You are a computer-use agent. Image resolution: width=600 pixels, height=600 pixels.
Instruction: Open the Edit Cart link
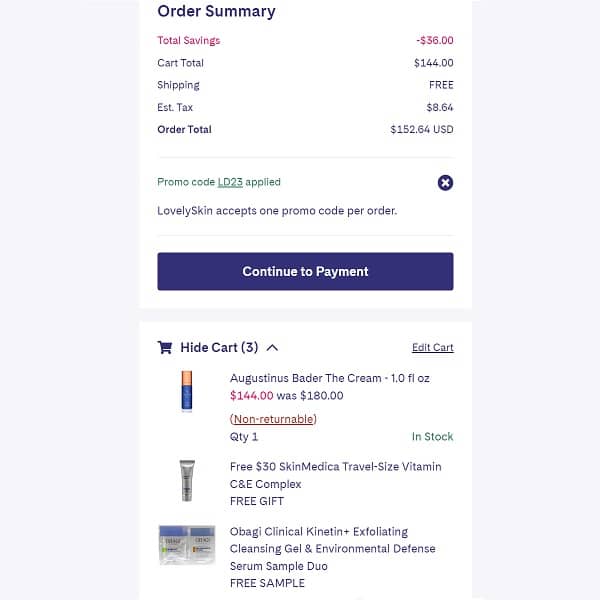(432, 348)
